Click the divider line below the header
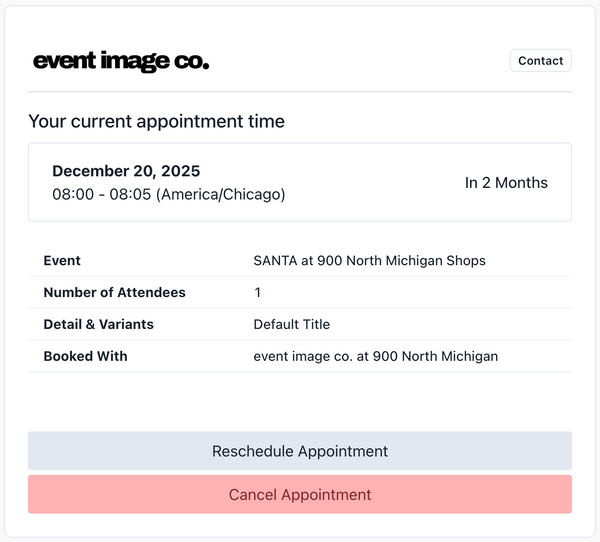 click(300, 92)
